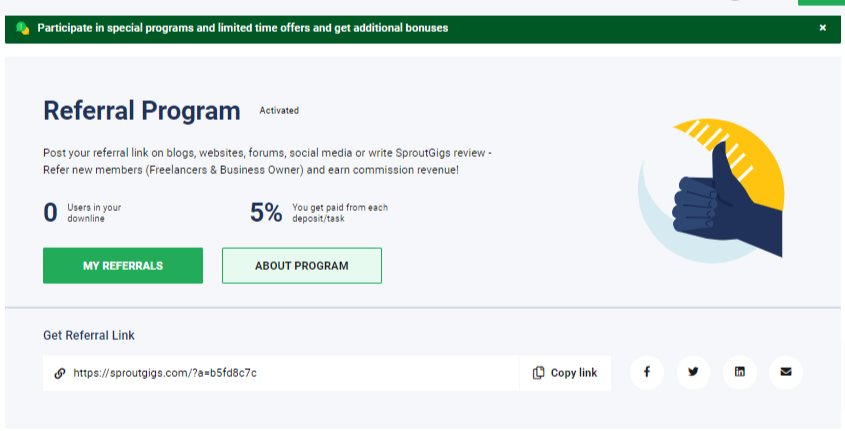
Task: Click the Get Referral Link heading
Action: pos(89,335)
